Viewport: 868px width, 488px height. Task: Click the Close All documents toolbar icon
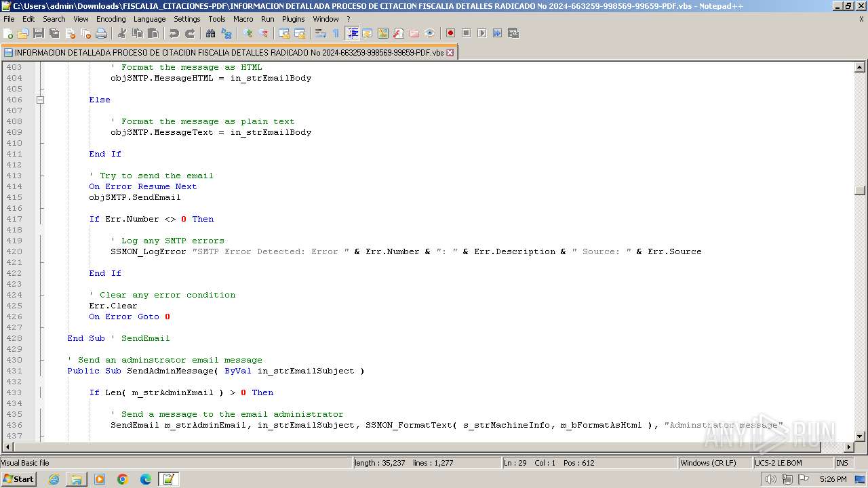click(x=85, y=33)
